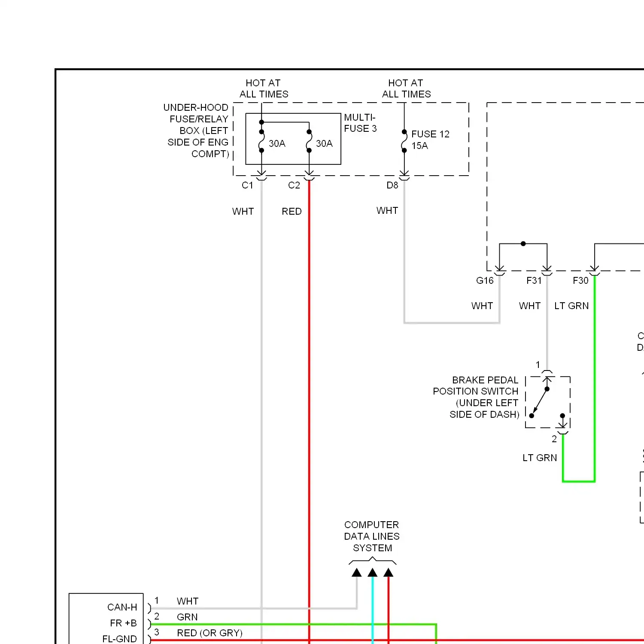Click the C1 connector label
This screenshot has width=644, height=644.
click(247, 185)
